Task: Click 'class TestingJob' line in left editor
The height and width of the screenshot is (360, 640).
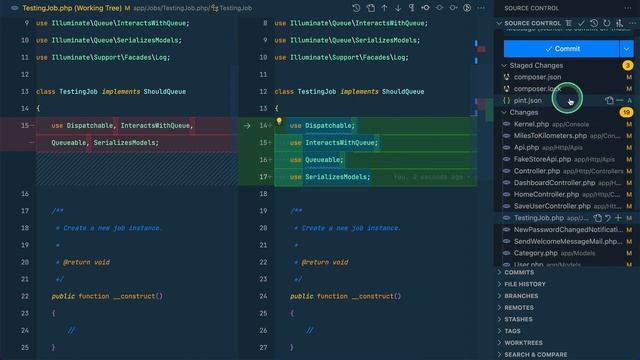Action: [x=111, y=91]
